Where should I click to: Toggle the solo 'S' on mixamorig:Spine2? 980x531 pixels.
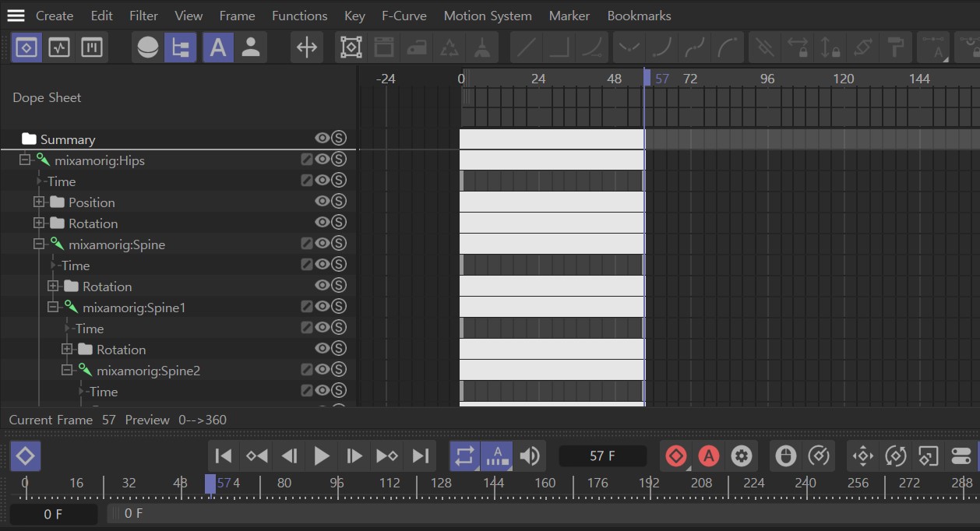pos(338,369)
